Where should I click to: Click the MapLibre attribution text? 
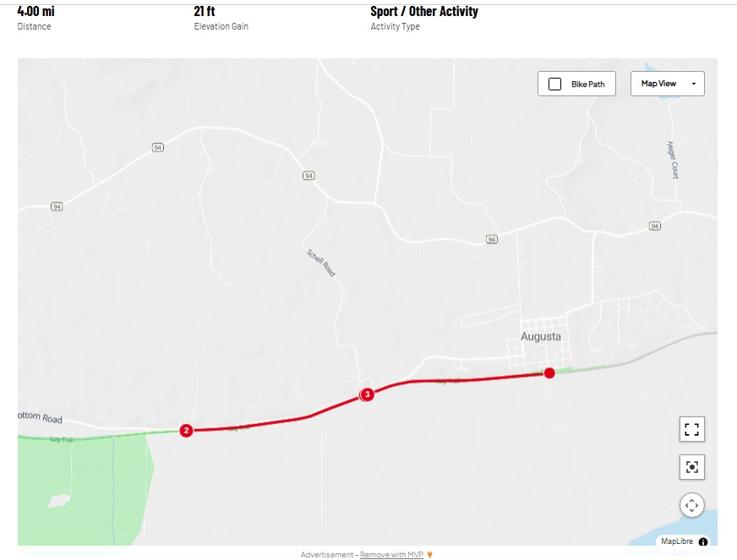tap(677, 541)
